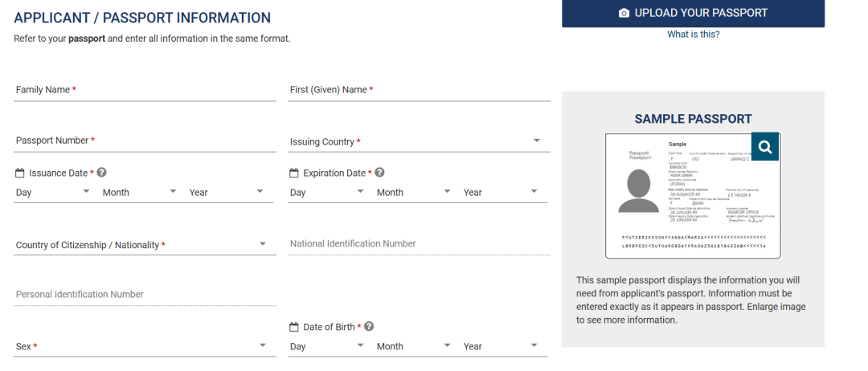Open Expiration Date Month dropdown

point(414,193)
